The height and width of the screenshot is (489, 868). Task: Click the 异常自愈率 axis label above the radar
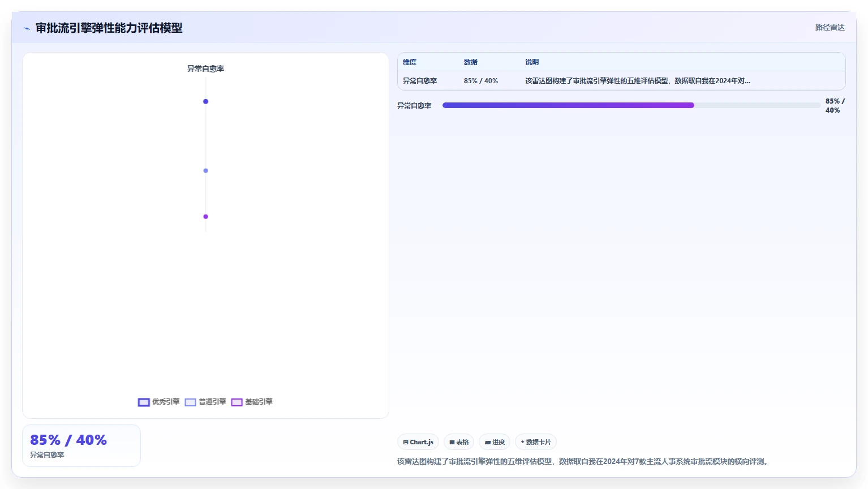click(x=205, y=68)
